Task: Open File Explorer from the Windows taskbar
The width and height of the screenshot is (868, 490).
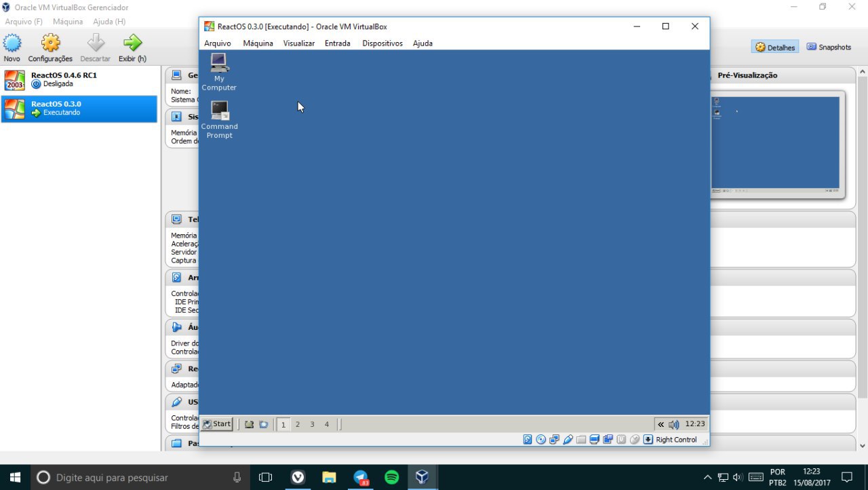Action: pyautogui.click(x=329, y=477)
